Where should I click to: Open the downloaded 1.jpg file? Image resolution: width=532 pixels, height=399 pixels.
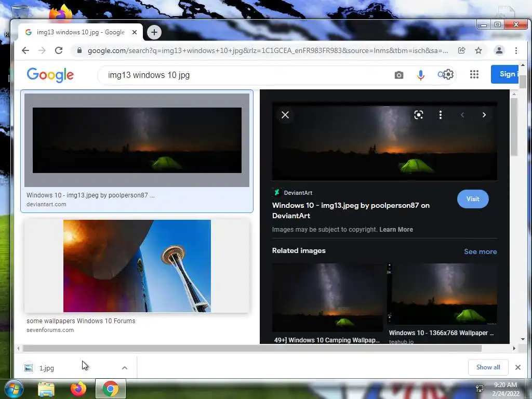(x=46, y=368)
